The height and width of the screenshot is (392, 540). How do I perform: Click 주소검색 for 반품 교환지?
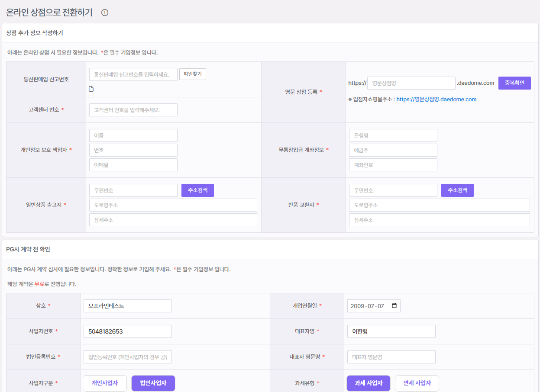(457, 190)
